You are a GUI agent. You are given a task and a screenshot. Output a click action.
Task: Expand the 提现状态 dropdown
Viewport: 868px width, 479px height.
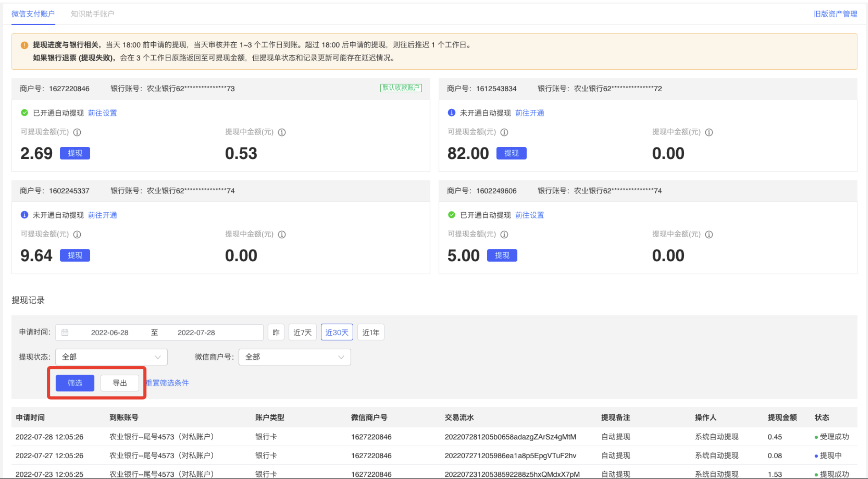(x=111, y=357)
